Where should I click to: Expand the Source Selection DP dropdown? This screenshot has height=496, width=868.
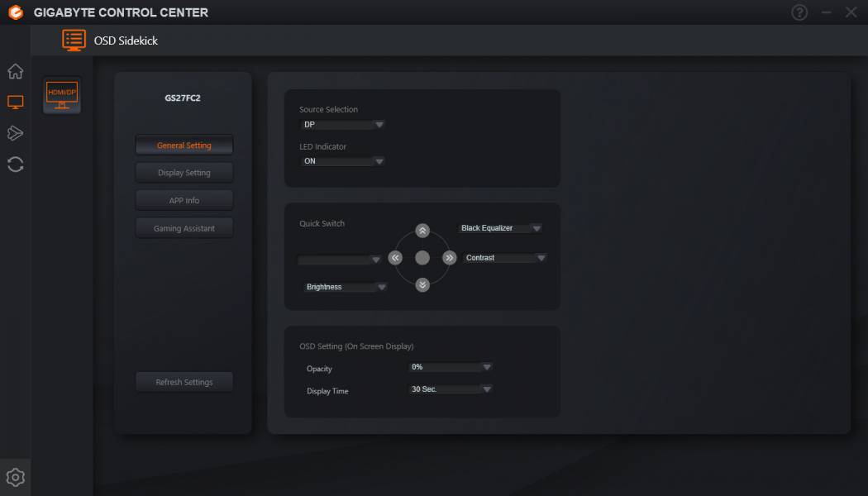click(x=343, y=125)
